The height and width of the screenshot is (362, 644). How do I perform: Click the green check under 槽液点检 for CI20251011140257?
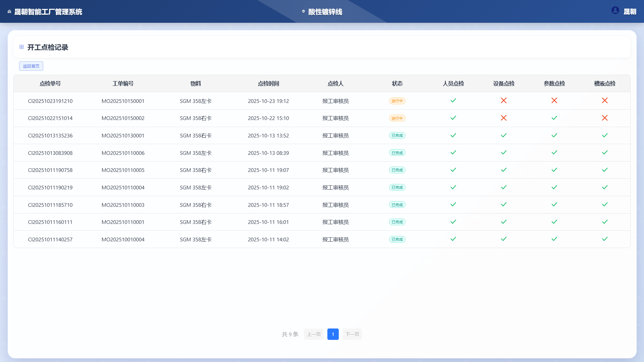605,239
